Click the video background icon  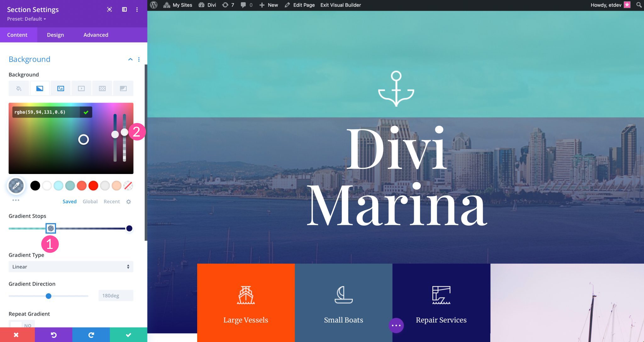(x=81, y=88)
